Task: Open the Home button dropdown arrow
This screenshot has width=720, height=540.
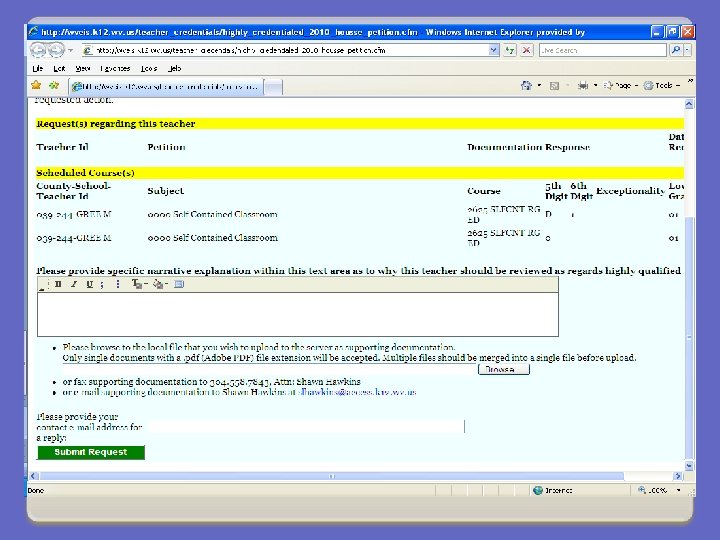Action: coord(539,85)
